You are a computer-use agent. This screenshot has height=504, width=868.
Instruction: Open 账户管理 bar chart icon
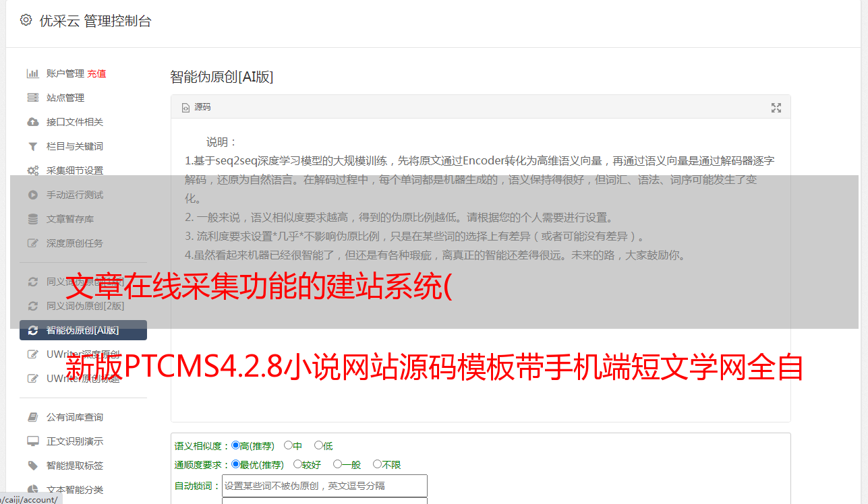[32, 73]
